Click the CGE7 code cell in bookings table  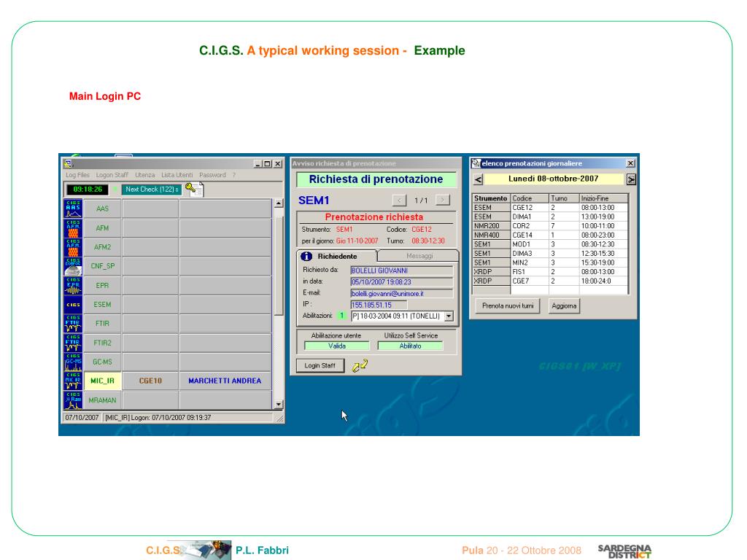[530, 281]
